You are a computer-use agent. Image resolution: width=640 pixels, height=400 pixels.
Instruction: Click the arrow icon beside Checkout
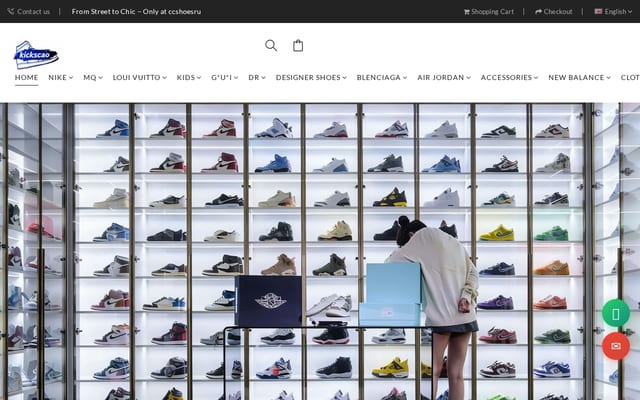coord(538,12)
